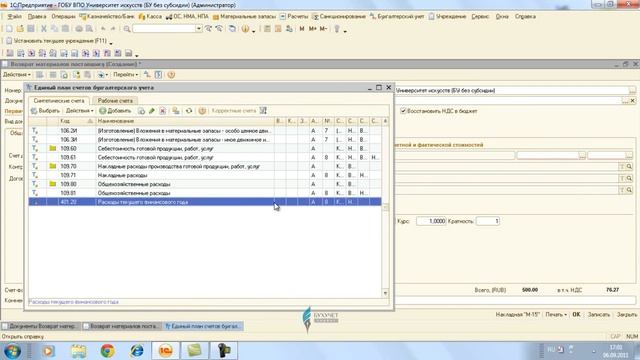Sort by the Код column header

tap(76, 121)
